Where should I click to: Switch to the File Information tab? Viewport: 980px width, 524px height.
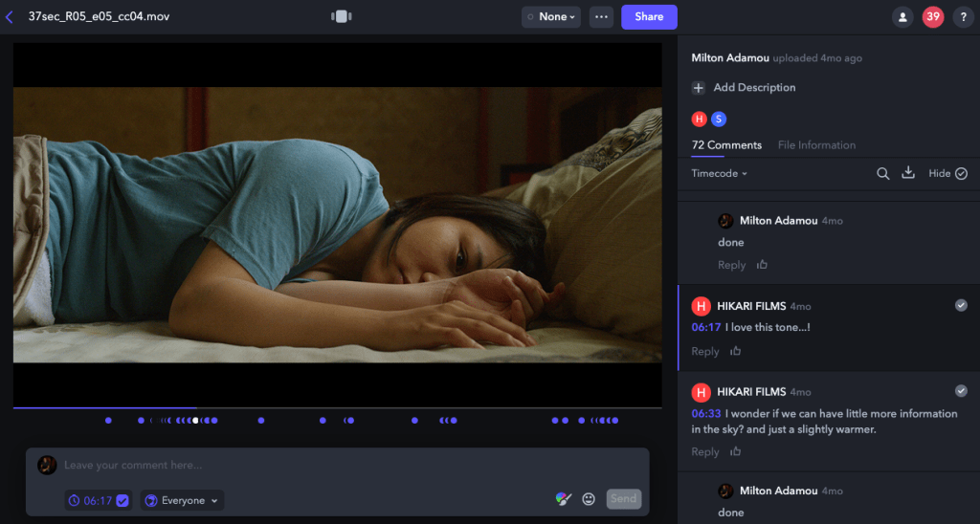[x=816, y=145]
